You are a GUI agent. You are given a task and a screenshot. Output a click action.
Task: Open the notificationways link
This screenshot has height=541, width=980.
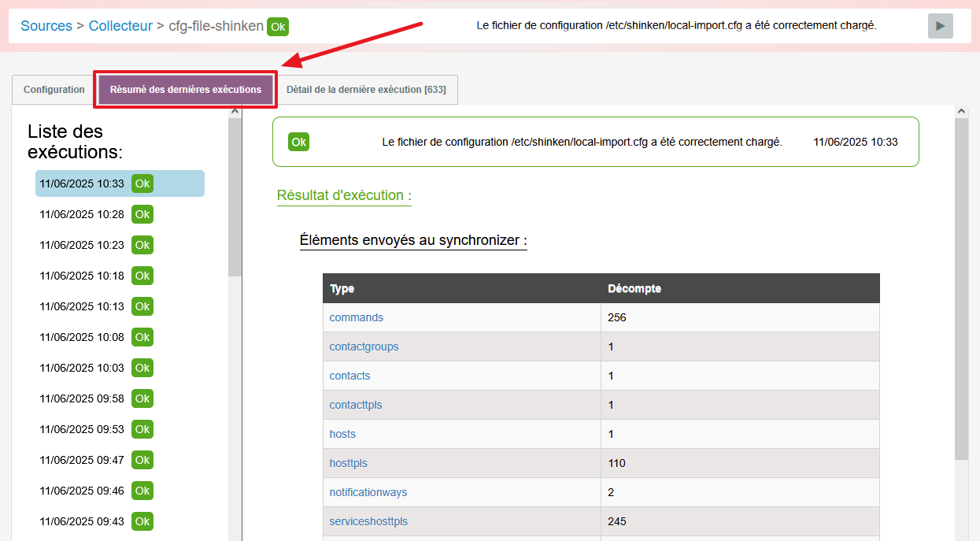368,492
